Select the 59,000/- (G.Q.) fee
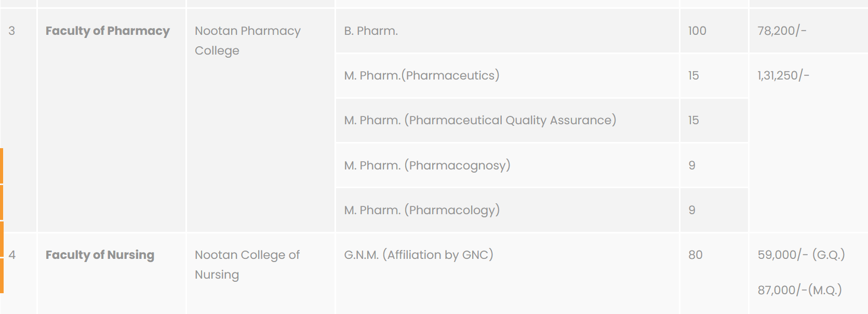 click(x=801, y=255)
